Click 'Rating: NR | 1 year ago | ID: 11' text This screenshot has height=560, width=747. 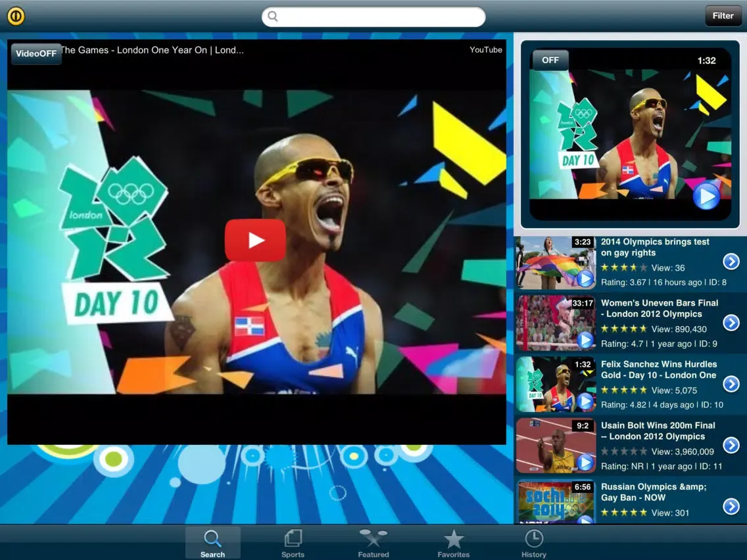pyautogui.click(x=662, y=466)
